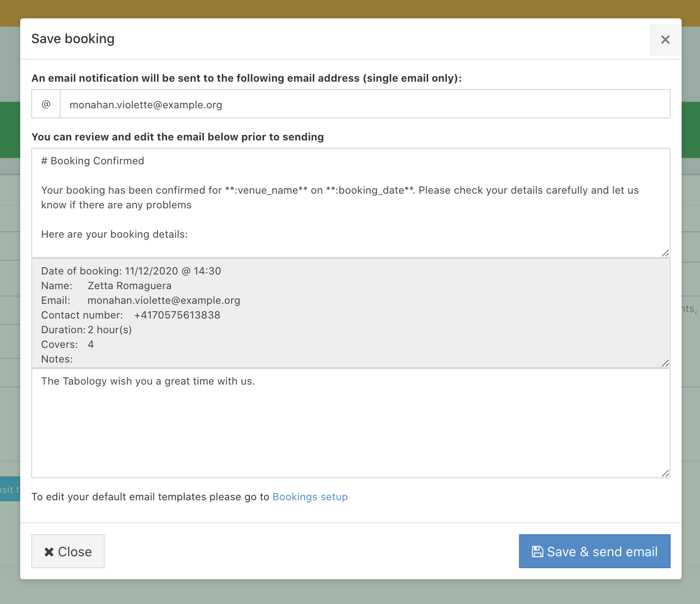Click the 'Save booking' dialog title
Viewport: 700px width, 604px height.
[73, 39]
